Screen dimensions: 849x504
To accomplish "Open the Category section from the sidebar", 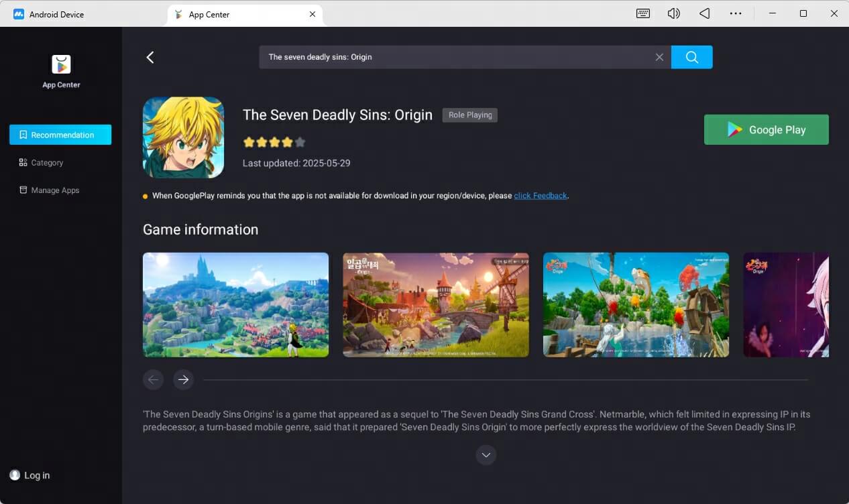I will (48, 162).
